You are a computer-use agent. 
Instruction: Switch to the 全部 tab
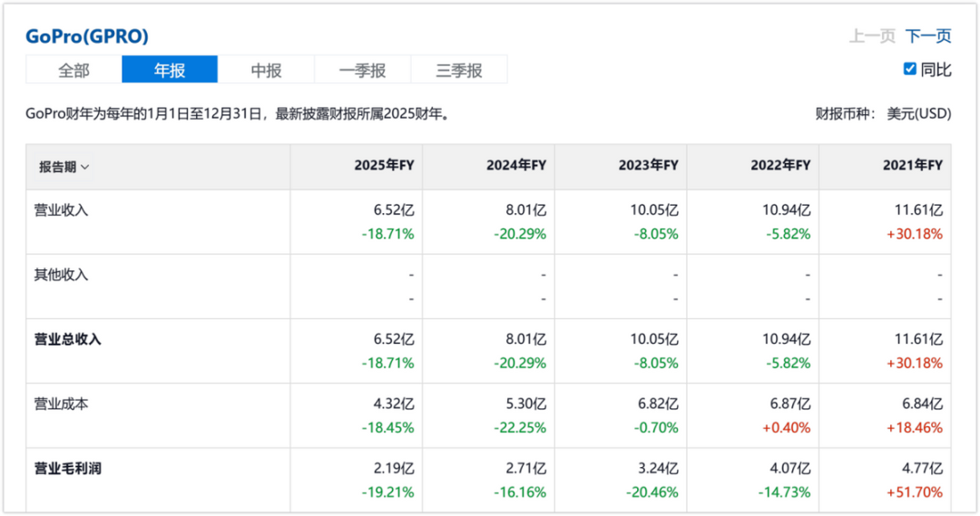tap(73, 70)
